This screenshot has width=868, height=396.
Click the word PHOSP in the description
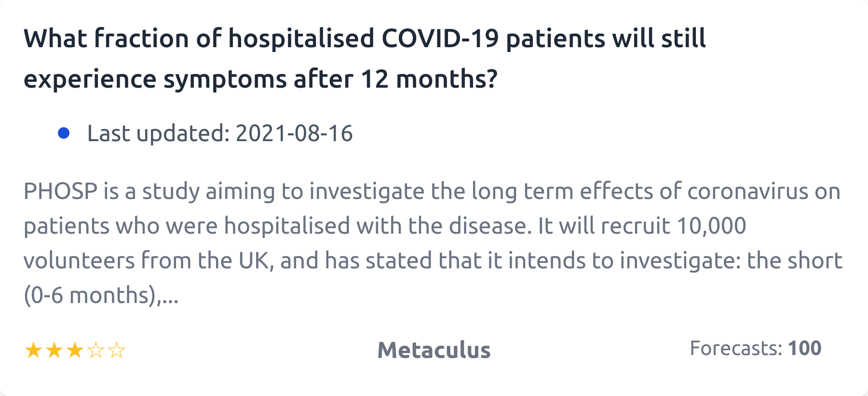coord(61,191)
